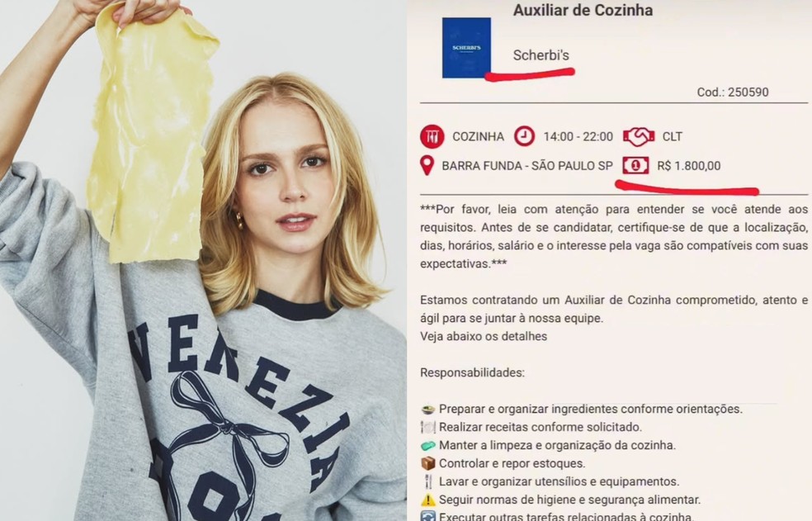Viewport: 812px width, 521px height.
Task: Click the handshake CLT contract icon
Action: tap(639, 137)
